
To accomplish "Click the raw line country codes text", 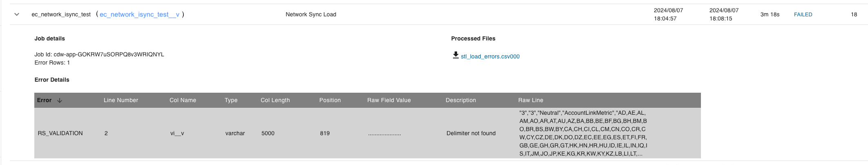I will click(x=583, y=133).
